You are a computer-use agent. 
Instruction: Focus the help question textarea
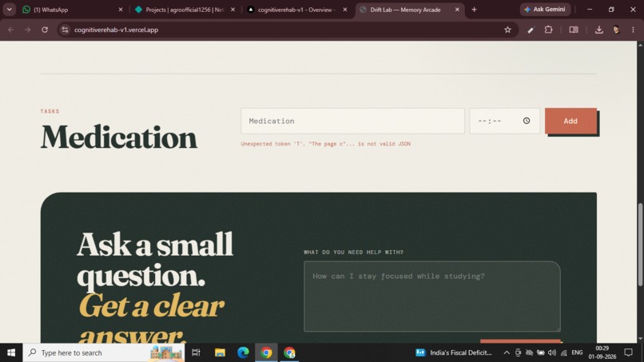click(x=432, y=296)
